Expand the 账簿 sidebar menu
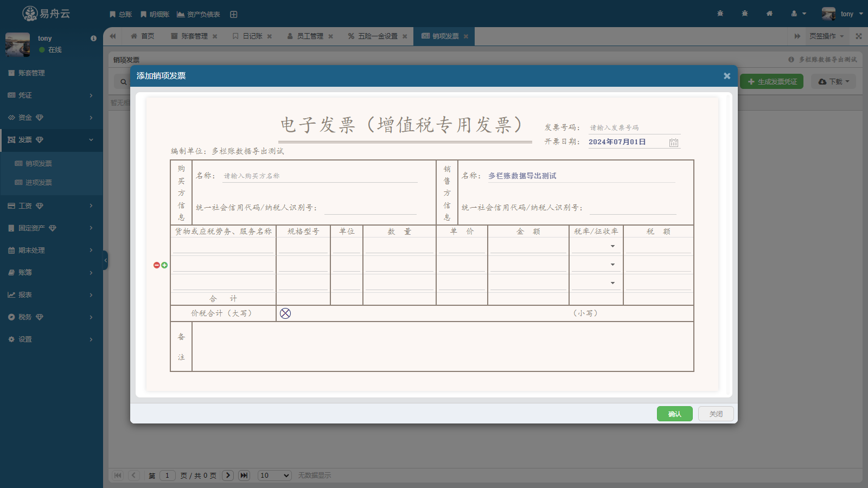This screenshot has height=488, width=868. point(52,272)
